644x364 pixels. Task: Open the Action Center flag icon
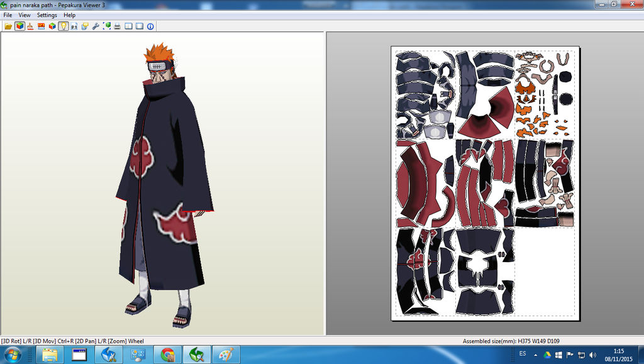coord(570,355)
